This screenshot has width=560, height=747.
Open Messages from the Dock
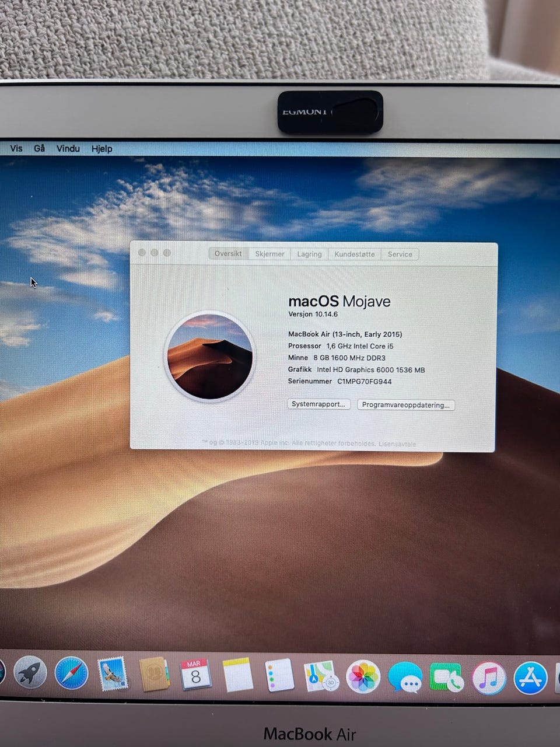coord(405,678)
